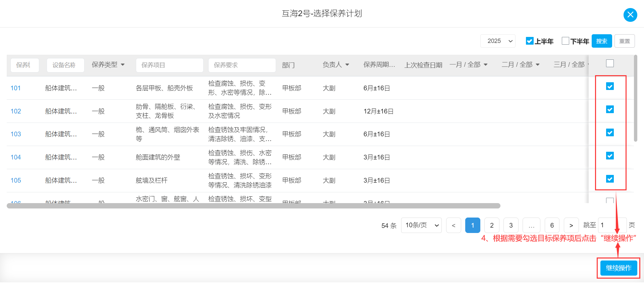Click the 保养周期 column header
Image resolution: width=644 pixels, height=283 pixels.
[379, 65]
